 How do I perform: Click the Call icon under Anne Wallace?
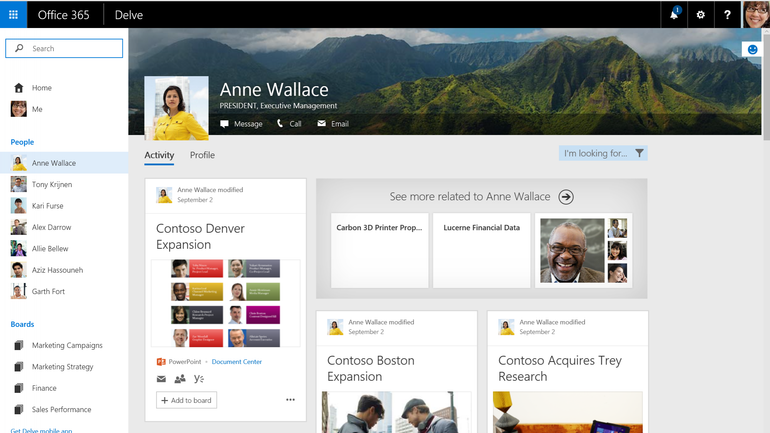point(288,124)
